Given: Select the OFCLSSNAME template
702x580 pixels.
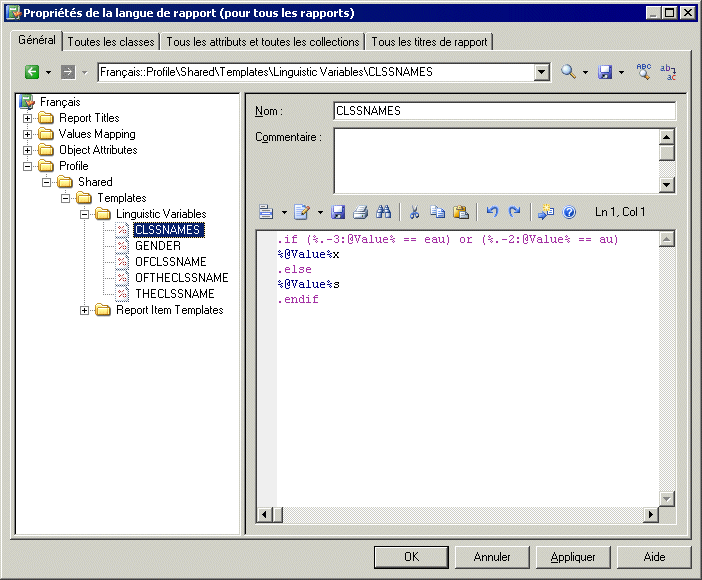Looking at the screenshot, I should 171,262.
